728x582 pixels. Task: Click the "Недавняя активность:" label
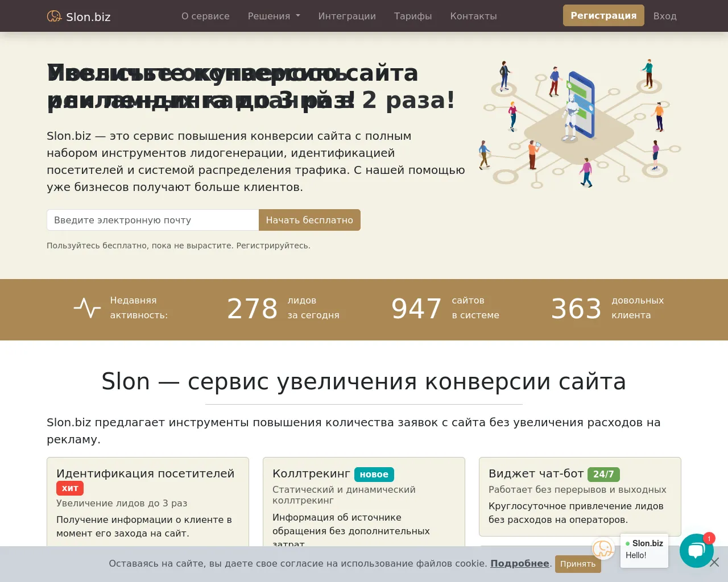click(x=139, y=307)
